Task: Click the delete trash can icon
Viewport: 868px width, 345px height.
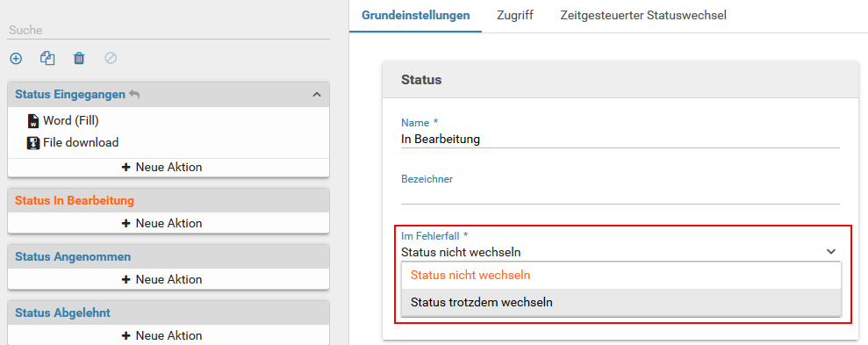Action: click(79, 58)
